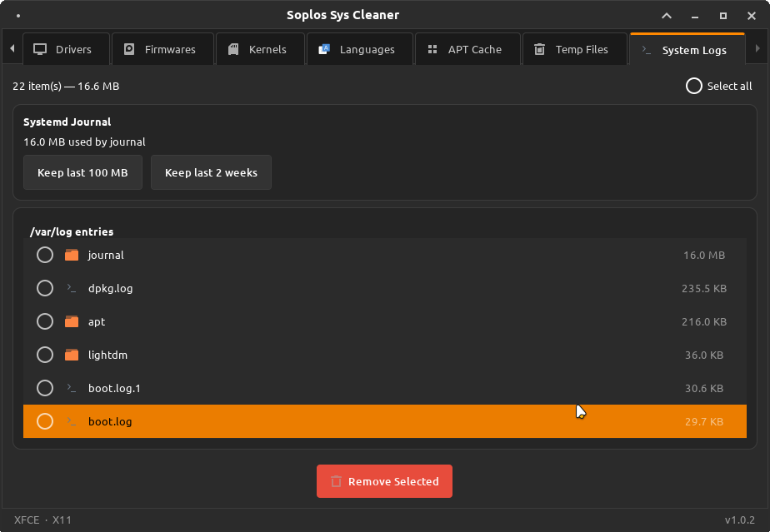Click the 29.7 KB size value
This screenshot has width=770, height=532.
[704, 421]
